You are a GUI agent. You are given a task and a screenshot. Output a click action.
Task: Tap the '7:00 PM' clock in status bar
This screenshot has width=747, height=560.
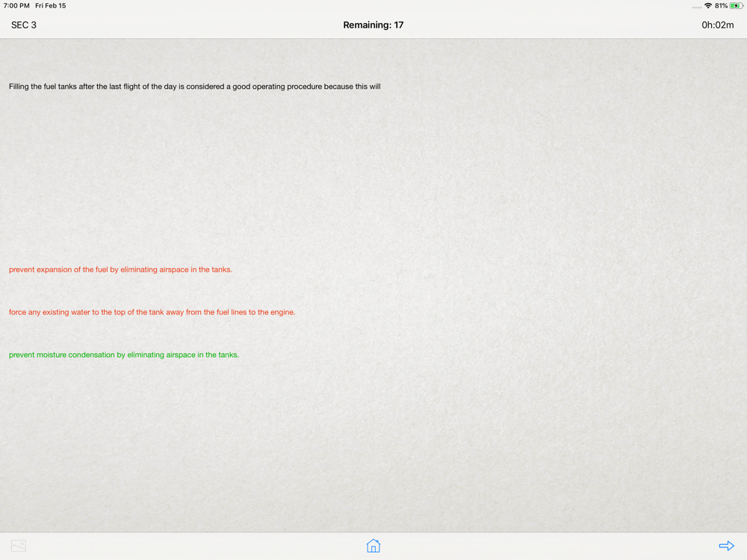pyautogui.click(x=16, y=6)
